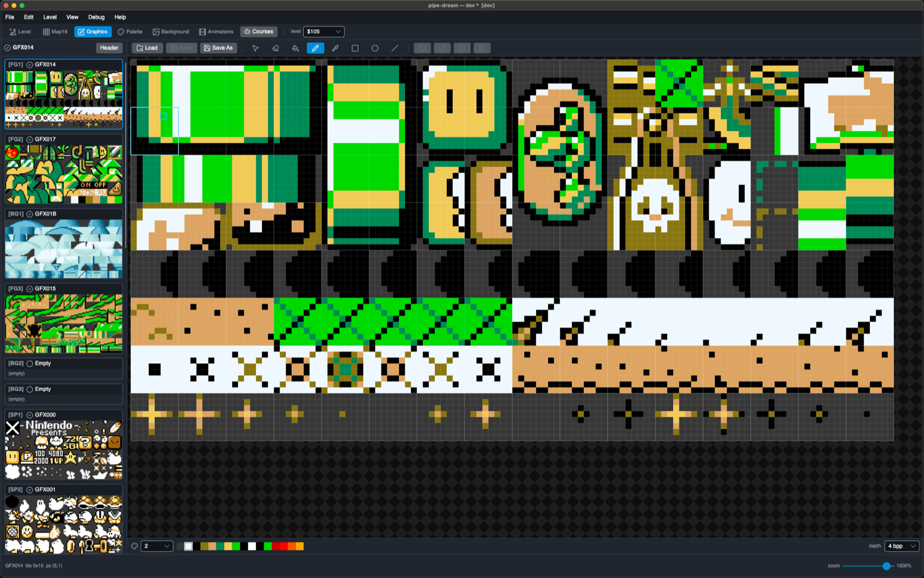Select the active Pencil draw tool

click(x=315, y=48)
